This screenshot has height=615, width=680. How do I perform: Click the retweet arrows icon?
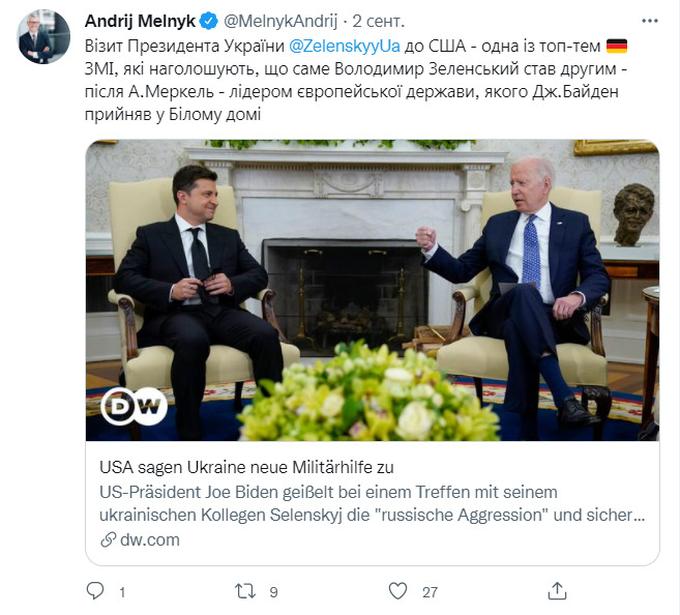(245, 591)
